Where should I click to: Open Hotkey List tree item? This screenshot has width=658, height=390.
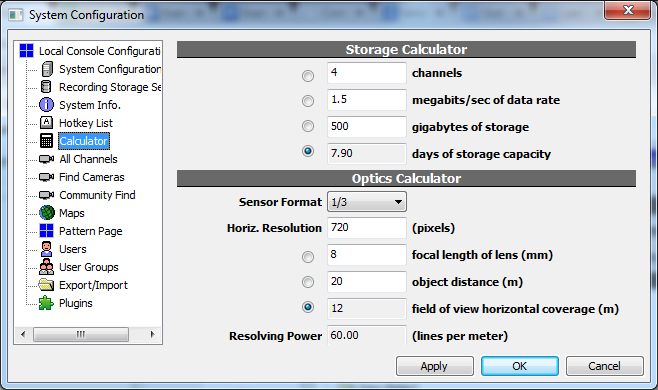[86, 123]
